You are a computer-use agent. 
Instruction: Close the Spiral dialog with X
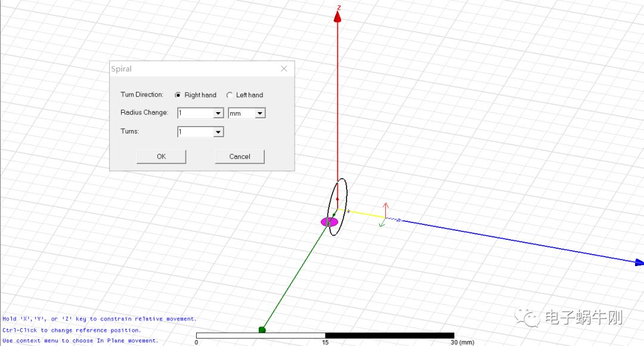tap(284, 69)
